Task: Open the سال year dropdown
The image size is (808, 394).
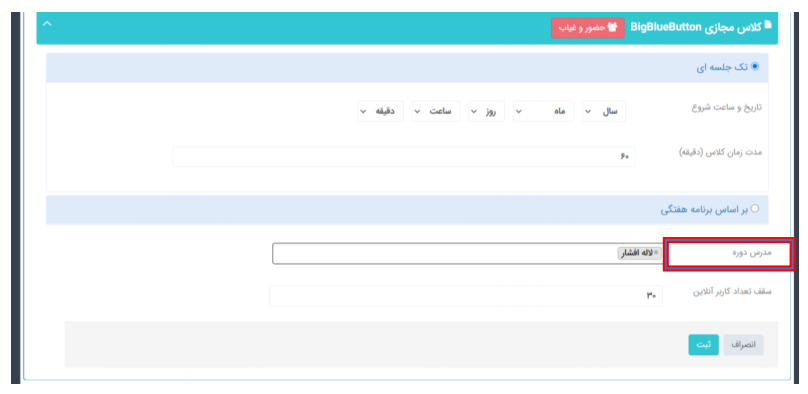Action: click(x=604, y=111)
